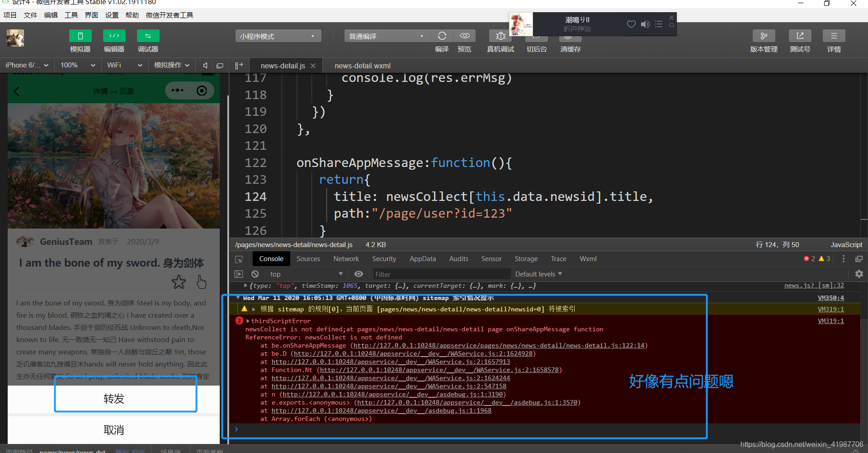Mute simulator sound icon
This screenshot has height=453, width=868.
pyautogui.click(x=205, y=65)
